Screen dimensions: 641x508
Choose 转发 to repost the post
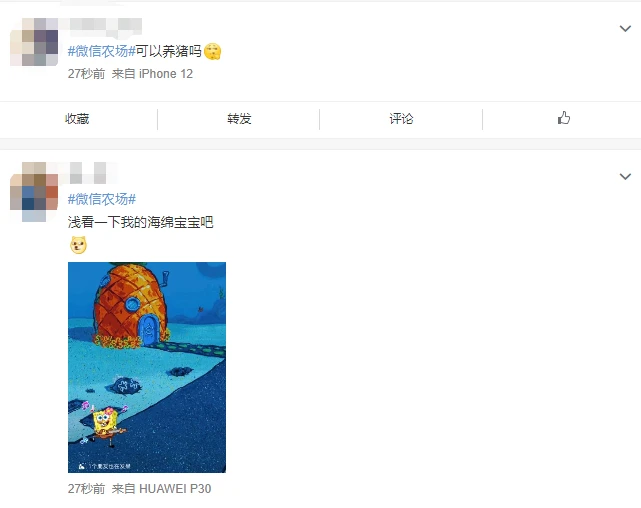(x=239, y=119)
